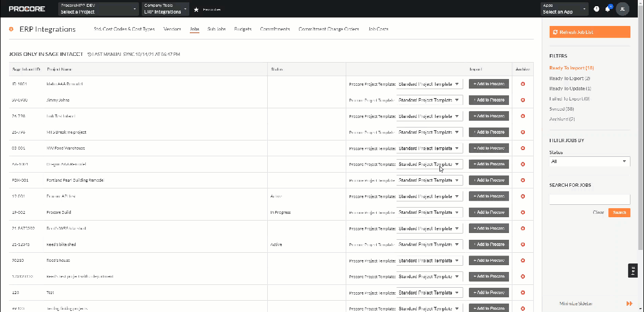644x312 pixels.
Task: Click the ERP Integrations gear icon
Action: click(x=11, y=29)
